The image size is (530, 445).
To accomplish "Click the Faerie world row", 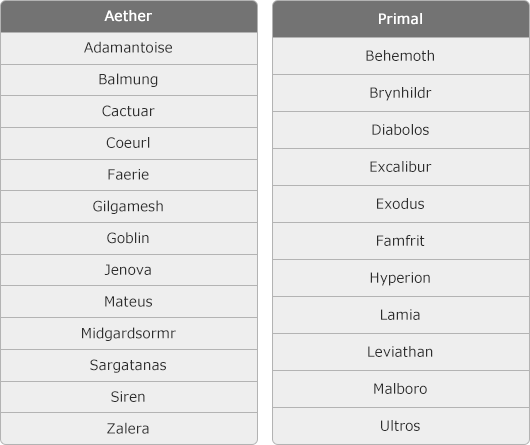I will (x=129, y=175).
